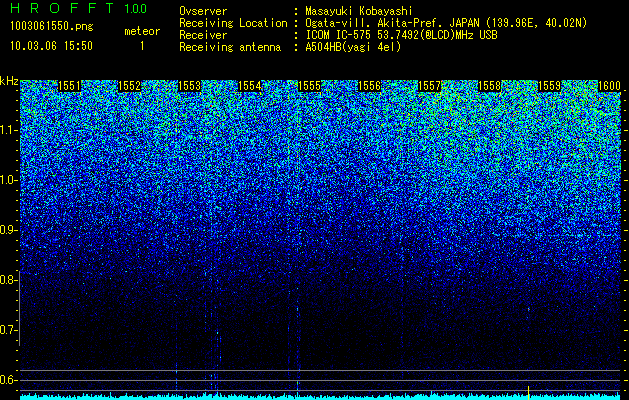Click the 1555 time marker
This screenshot has height=400, width=629.
pos(310,86)
